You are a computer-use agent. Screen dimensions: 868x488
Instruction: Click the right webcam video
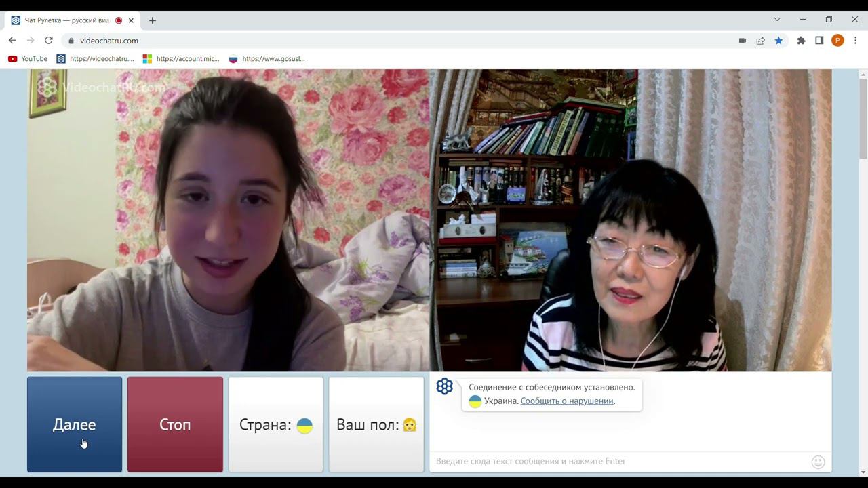coord(631,220)
